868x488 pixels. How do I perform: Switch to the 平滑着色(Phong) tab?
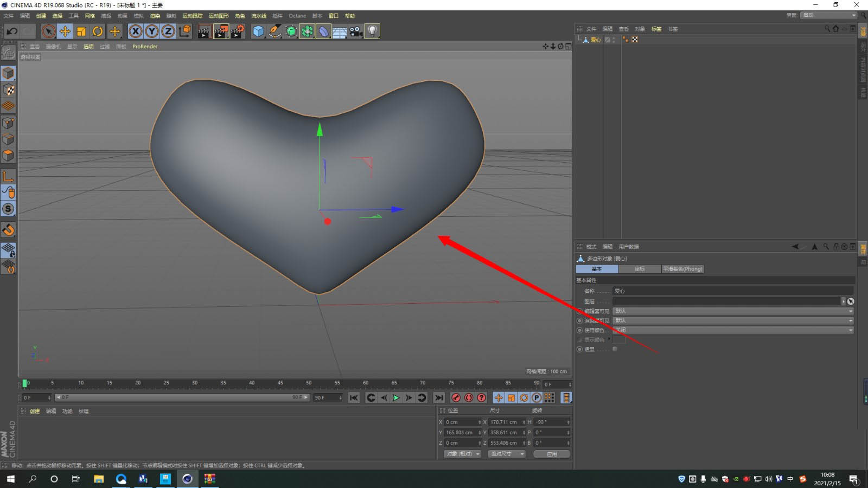(x=682, y=269)
